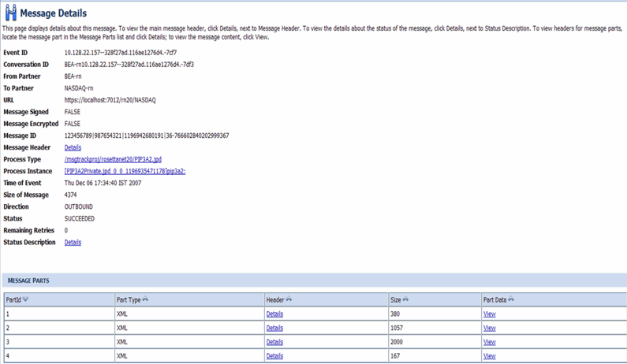Image resolution: width=627 pixels, height=364 pixels.
Task: Open header Details for part 4
Action: coord(274,356)
